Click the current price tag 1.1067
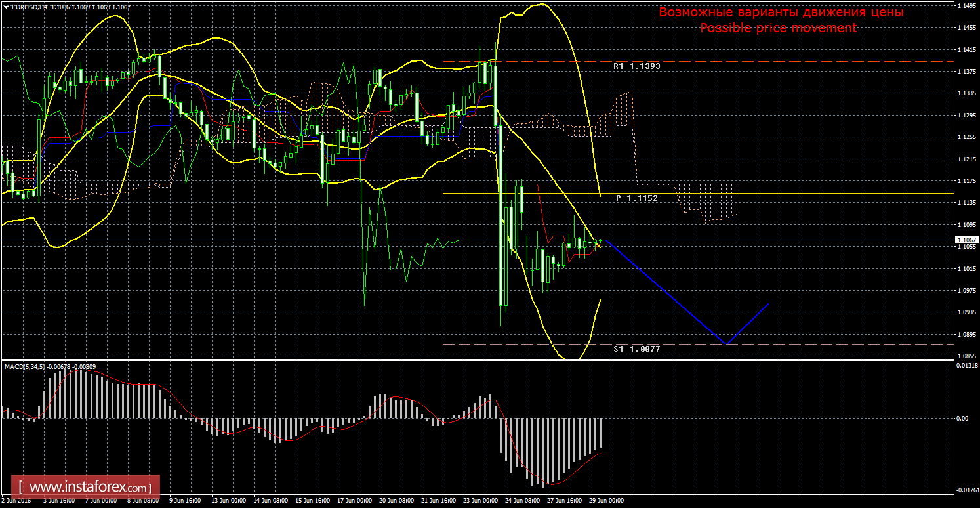This screenshot has width=980, height=508. coord(967,240)
